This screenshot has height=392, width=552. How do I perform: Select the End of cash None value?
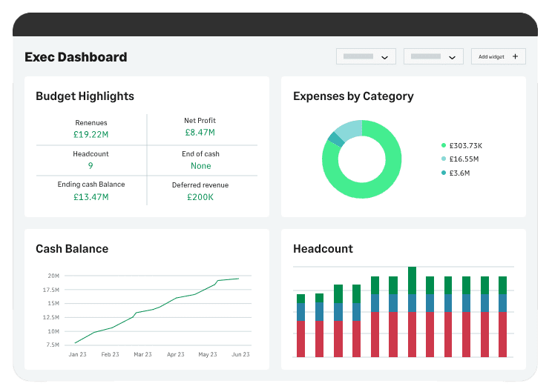(200, 165)
